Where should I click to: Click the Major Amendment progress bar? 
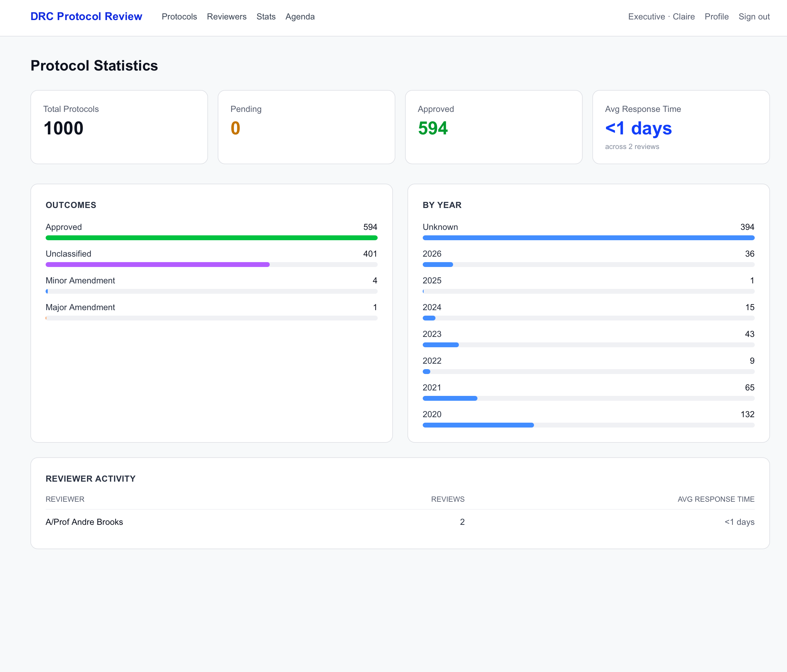212,318
